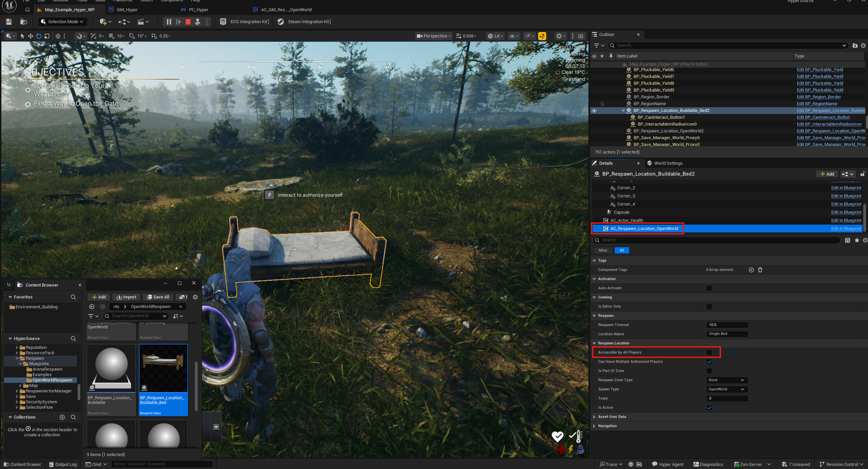Expand the Asset User Data section
This screenshot has width=868, height=469.
[594, 417]
